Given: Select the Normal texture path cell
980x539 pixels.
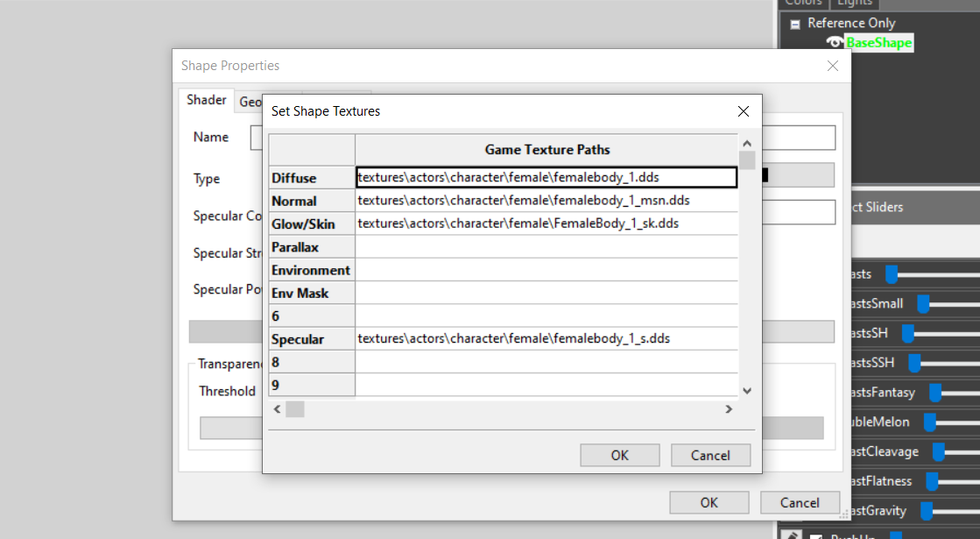Looking at the screenshot, I should (546, 201).
